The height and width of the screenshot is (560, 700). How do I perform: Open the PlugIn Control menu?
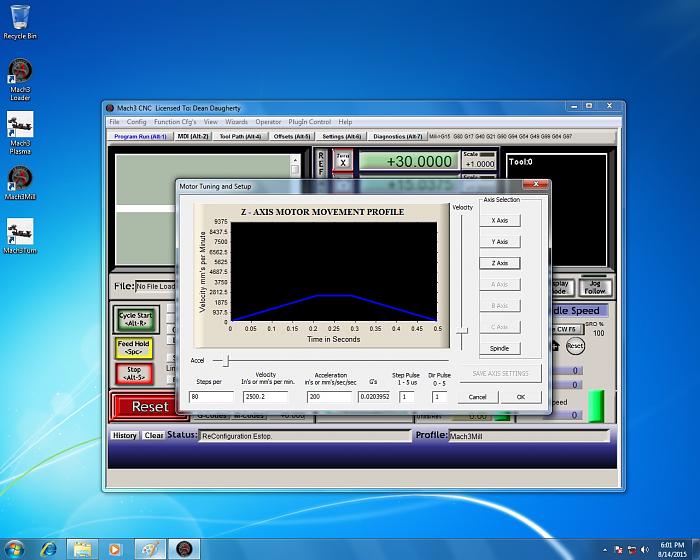[x=309, y=122]
